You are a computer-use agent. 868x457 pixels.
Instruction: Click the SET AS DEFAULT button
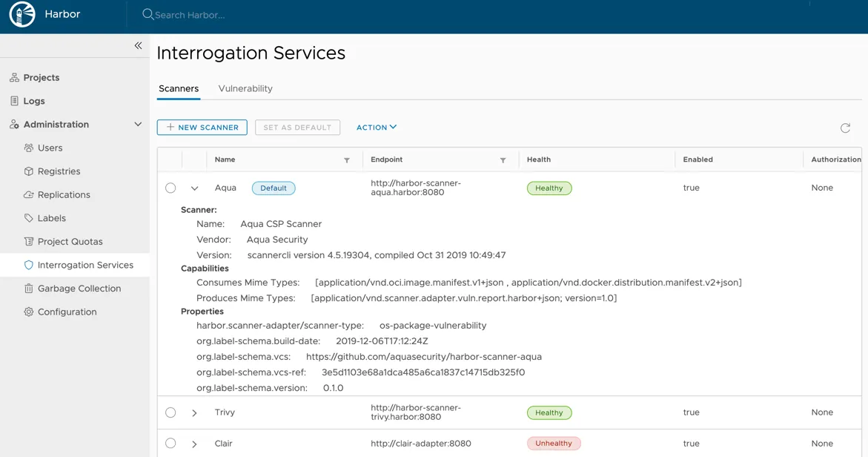coord(297,127)
